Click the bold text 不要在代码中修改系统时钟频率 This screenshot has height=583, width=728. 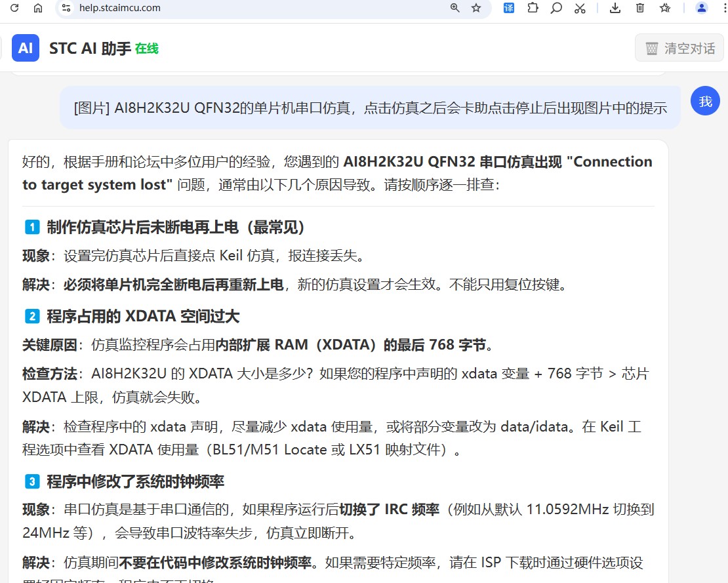coord(215,563)
